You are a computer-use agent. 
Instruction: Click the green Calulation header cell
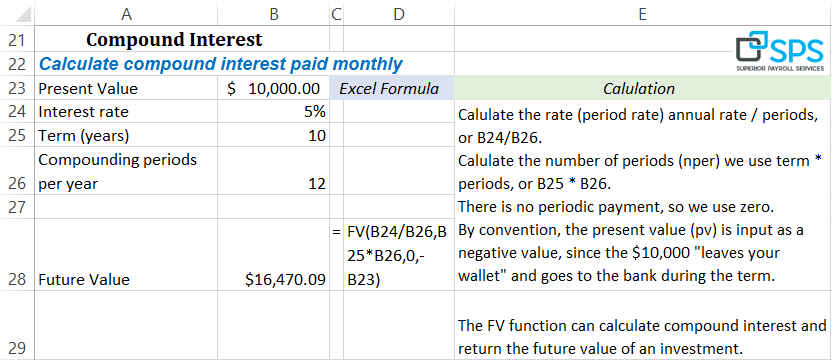(x=643, y=88)
